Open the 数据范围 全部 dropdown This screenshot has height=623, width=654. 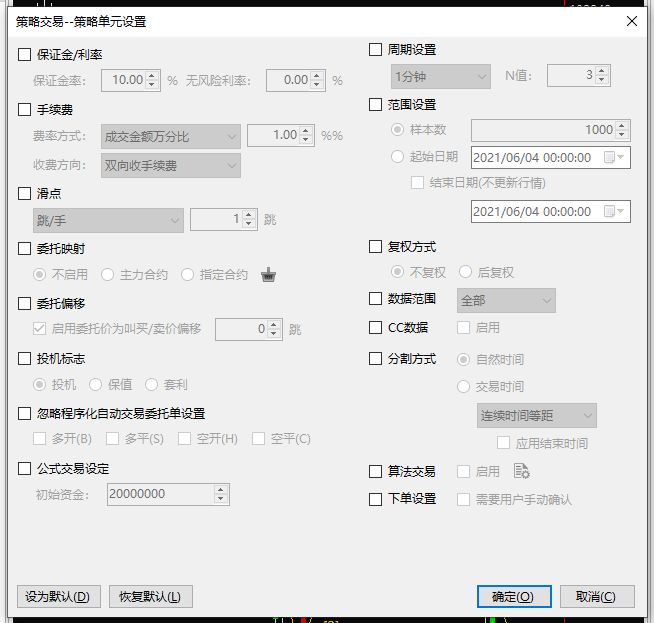pyautogui.click(x=506, y=300)
